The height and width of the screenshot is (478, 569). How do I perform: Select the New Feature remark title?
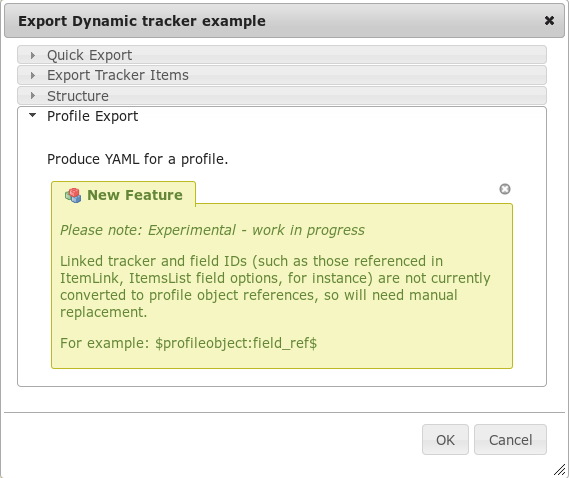135,195
